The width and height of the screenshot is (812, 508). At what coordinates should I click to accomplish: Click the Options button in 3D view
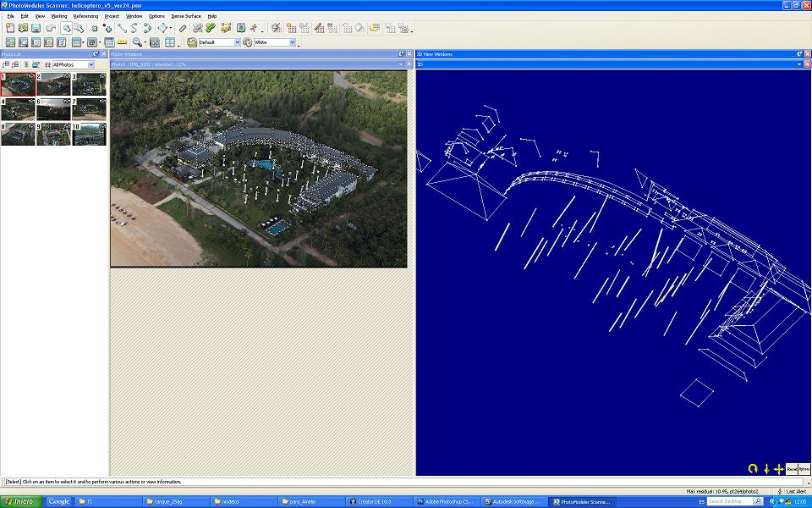[x=804, y=468]
